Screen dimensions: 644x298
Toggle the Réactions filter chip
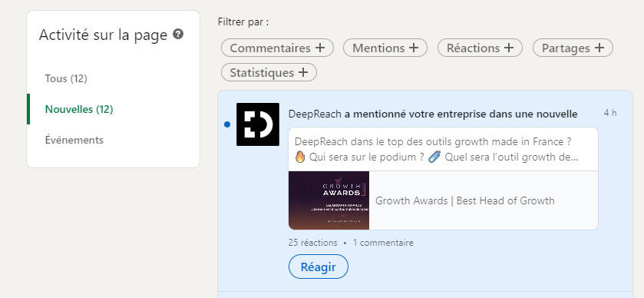(x=481, y=48)
